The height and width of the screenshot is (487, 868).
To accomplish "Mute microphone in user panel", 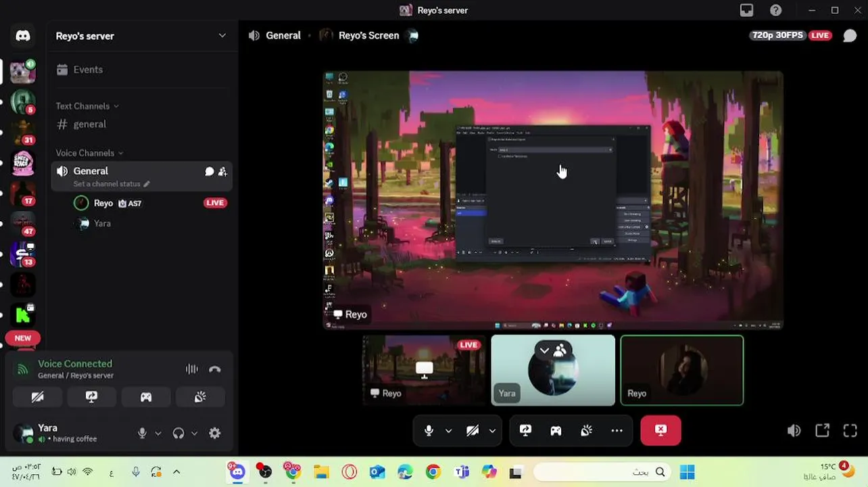I will [142, 434].
